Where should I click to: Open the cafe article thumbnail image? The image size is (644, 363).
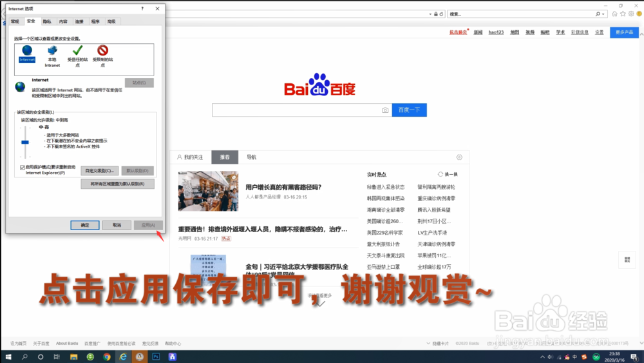tap(208, 191)
